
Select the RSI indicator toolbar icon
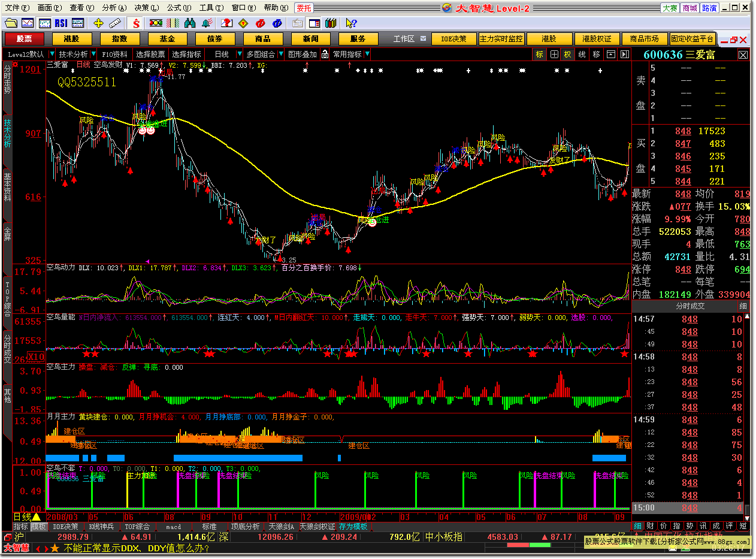[x=61, y=23]
